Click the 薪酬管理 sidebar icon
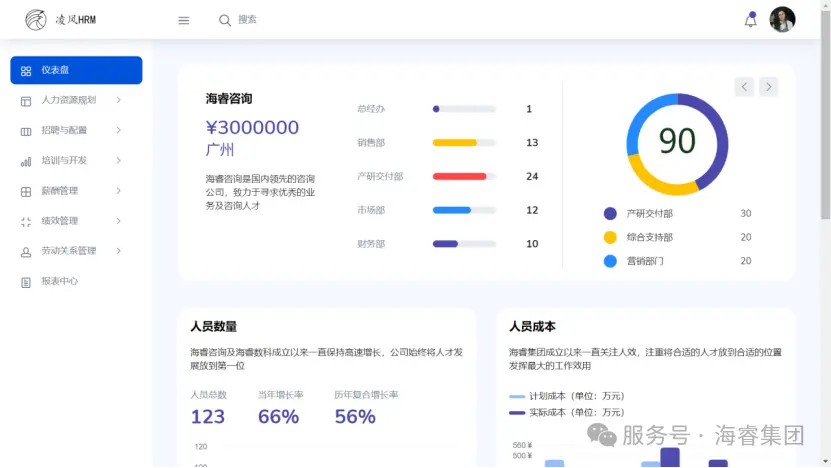This screenshot has height=468, width=831. click(26, 191)
